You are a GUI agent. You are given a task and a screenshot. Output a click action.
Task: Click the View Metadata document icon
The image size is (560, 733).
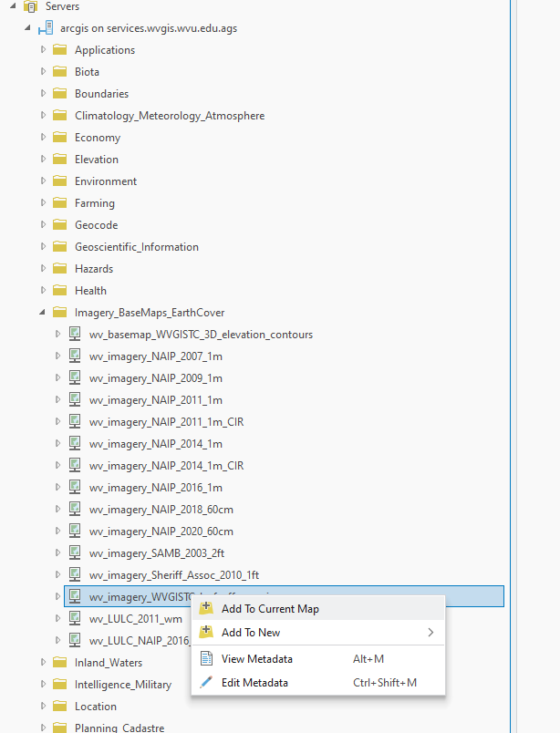pos(206,658)
